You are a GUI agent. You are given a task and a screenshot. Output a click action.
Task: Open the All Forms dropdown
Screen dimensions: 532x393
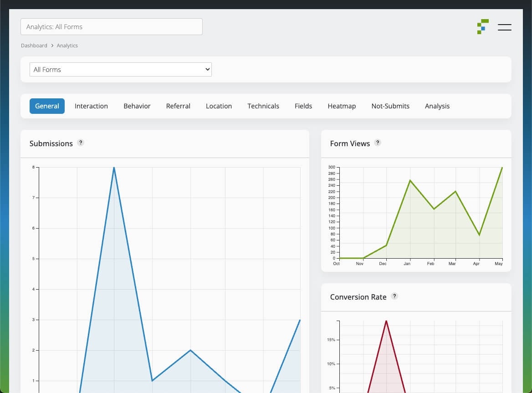[x=120, y=70]
